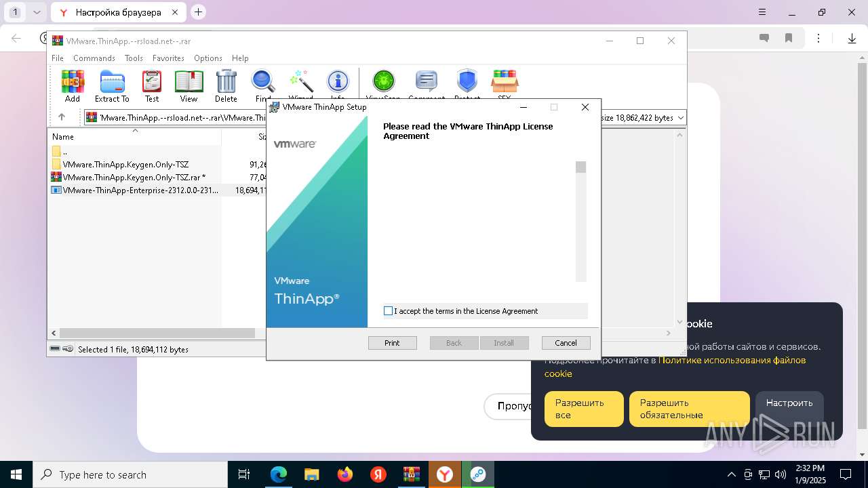
Task: Select VMware.ThinApp.Keygen.Only-TSZ.rar file
Action: coord(130,178)
